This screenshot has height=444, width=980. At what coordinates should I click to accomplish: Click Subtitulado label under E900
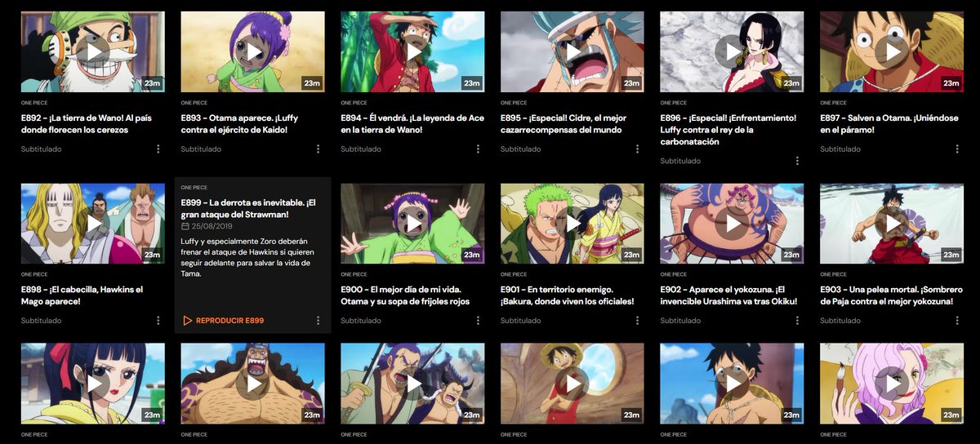[361, 321]
